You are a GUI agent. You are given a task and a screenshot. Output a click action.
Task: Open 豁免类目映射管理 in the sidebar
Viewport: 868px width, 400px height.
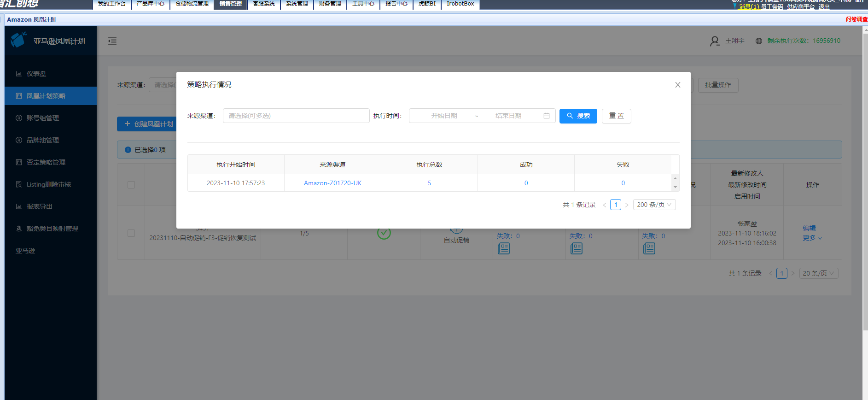51,229
